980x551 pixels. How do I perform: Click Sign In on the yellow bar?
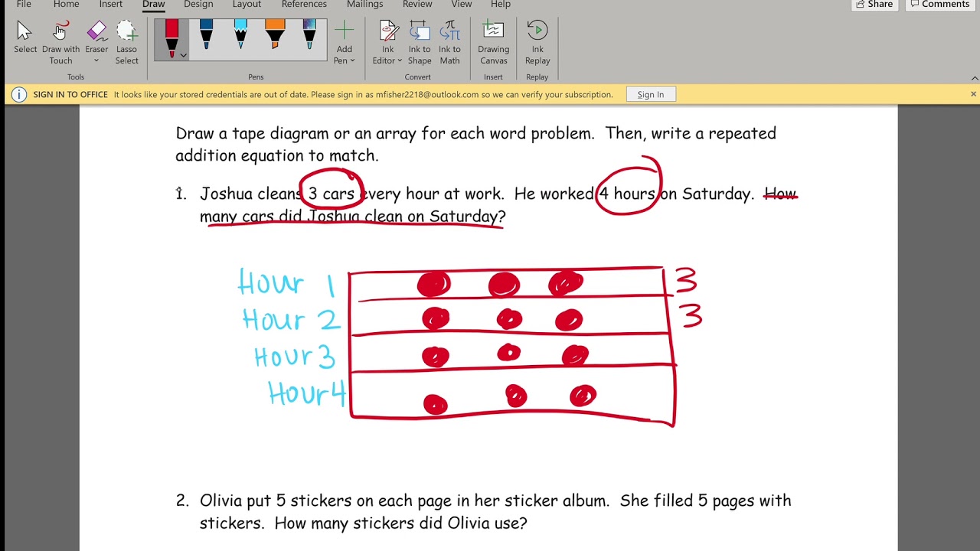651,95
